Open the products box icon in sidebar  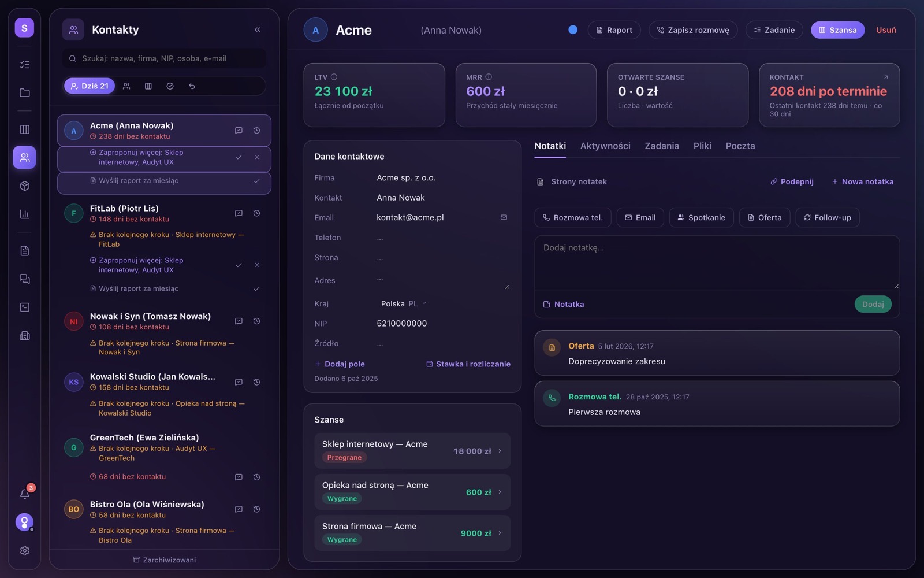(24, 186)
